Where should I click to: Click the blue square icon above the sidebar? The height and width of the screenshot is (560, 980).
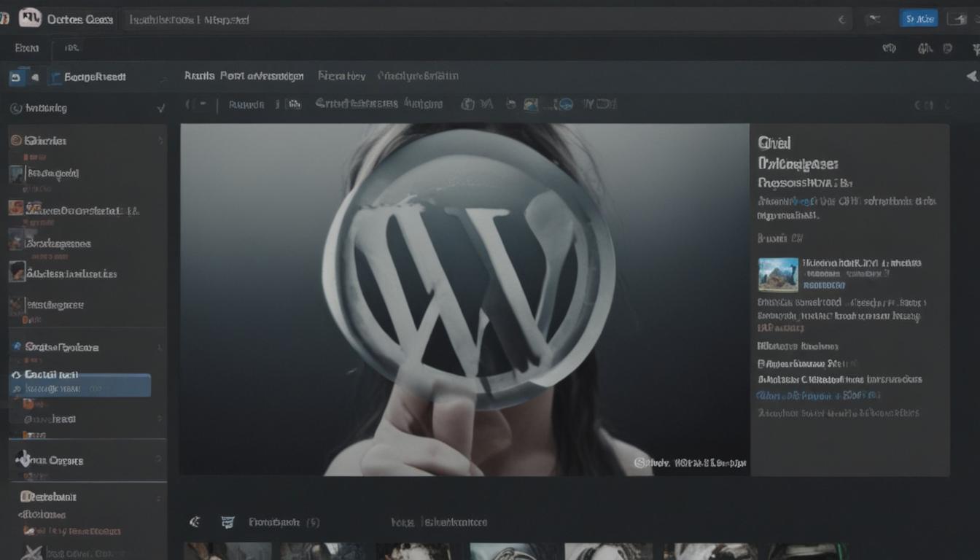coord(17,77)
